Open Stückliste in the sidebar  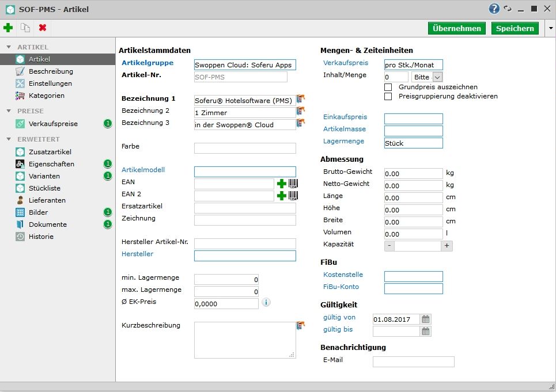[x=58, y=188]
